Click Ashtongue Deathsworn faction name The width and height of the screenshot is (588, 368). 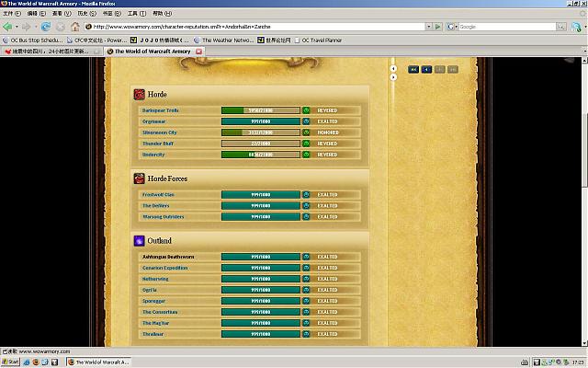168,257
